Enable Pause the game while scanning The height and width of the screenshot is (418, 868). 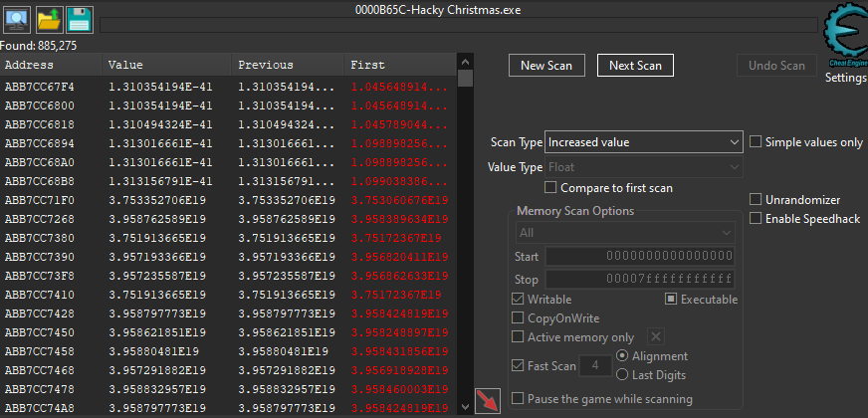[x=602, y=399]
